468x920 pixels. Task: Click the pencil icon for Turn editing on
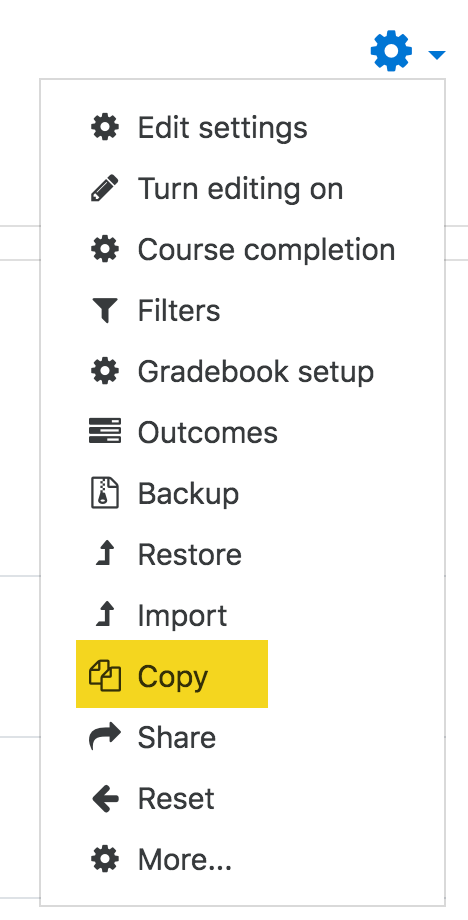105,188
